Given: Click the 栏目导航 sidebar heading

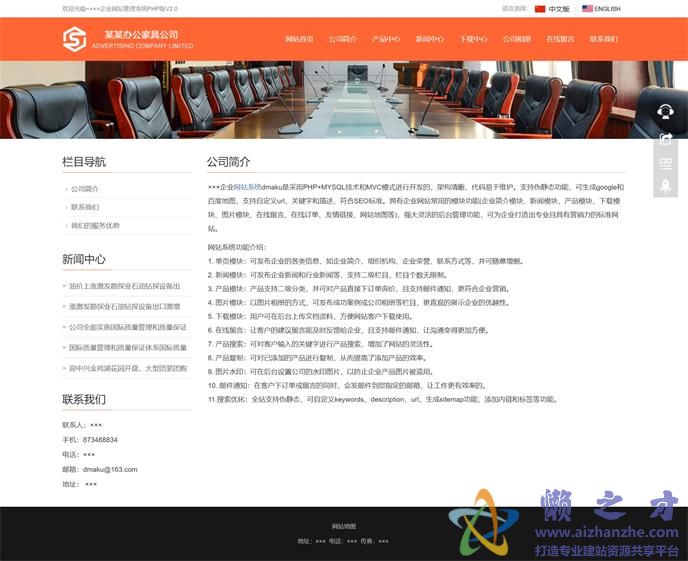Looking at the screenshot, I should pos(84,162).
